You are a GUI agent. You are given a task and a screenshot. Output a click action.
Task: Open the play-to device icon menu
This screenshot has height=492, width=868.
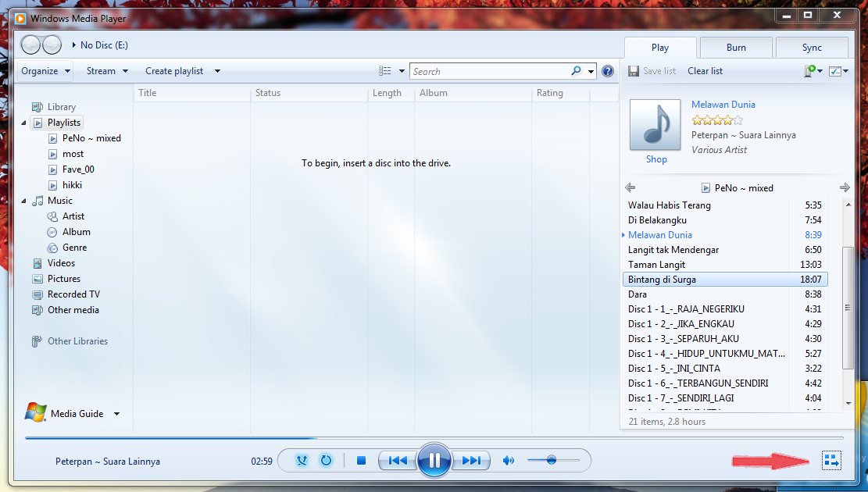[x=813, y=71]
